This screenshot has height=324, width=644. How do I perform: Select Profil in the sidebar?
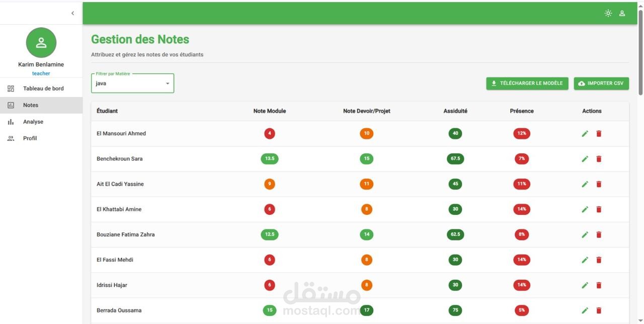coord(30,138)
